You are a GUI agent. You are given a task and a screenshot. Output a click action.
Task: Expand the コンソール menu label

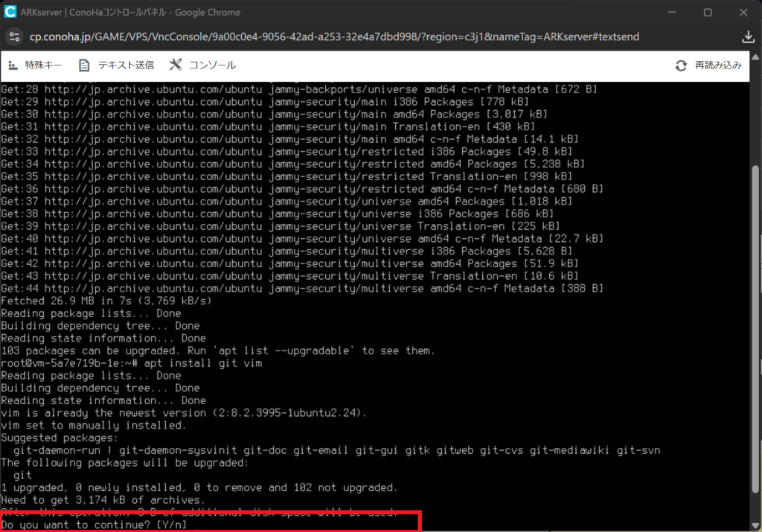(212, 65)
